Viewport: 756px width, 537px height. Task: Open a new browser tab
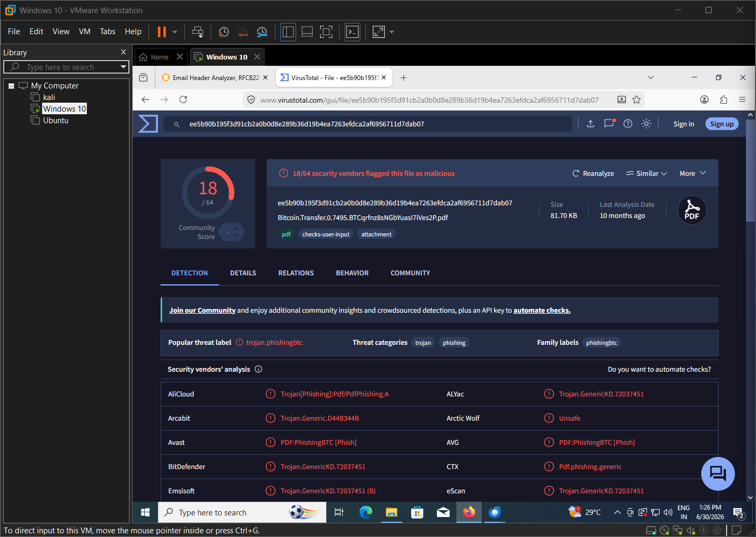(x=403, y=77)
